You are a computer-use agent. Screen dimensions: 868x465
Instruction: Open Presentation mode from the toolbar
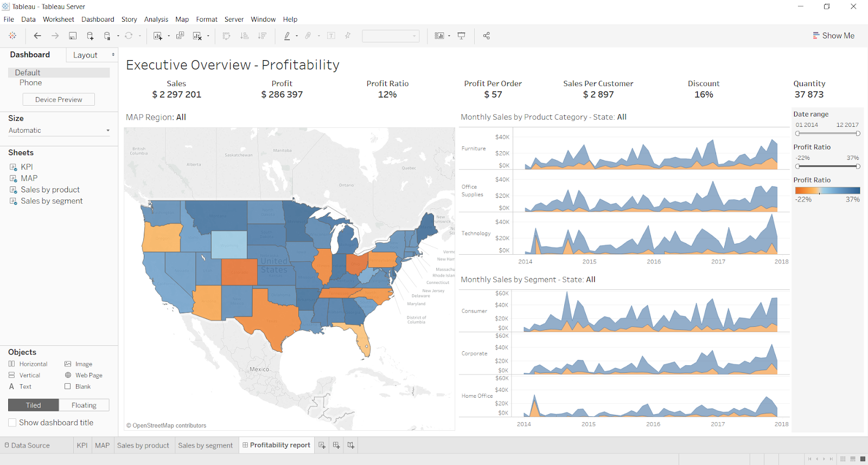click(x=462, y=36)
